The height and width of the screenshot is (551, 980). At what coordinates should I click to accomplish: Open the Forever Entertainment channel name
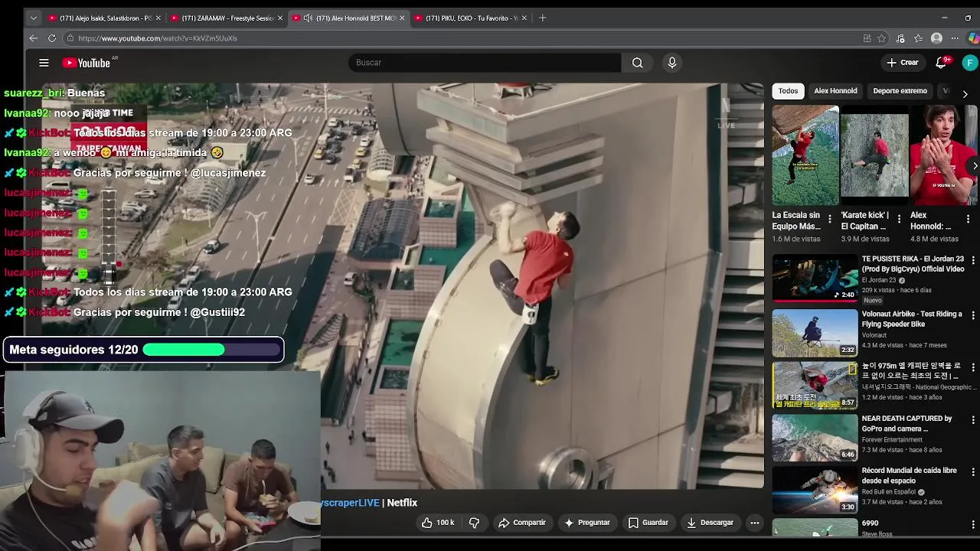[892, 440]
